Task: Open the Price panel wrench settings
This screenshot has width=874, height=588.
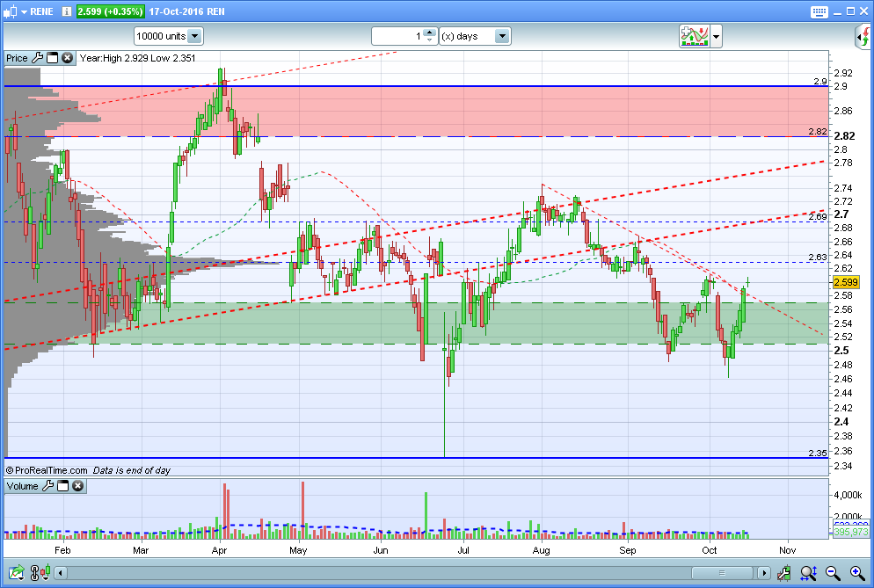Action: click(x=37, y=58)
